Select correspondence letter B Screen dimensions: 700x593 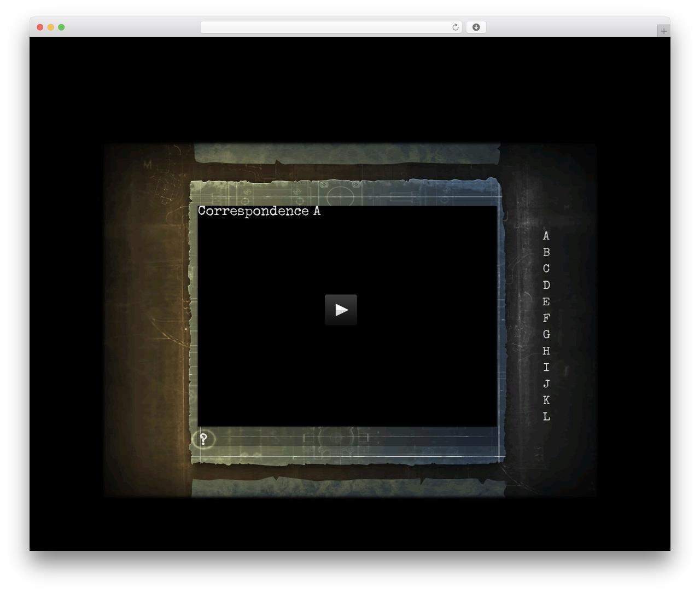[x=546, y=252]
